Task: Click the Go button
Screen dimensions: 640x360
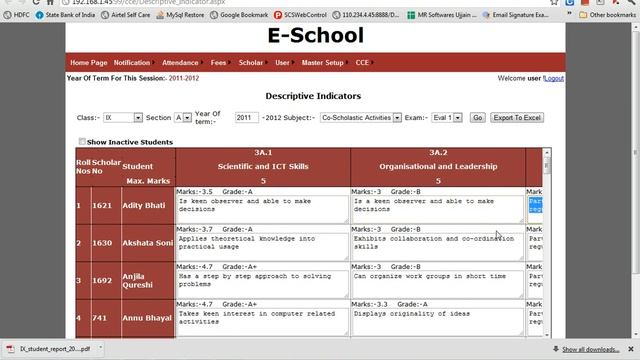Action: 478,118
